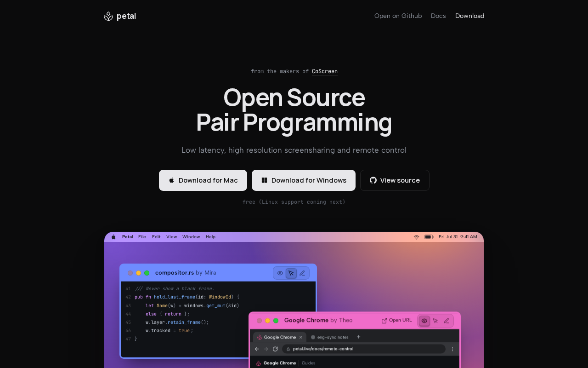The height and width of the screenshot is (368, 588).
Task: Select the pencil draw mode in compositor.rs window
Action: click(302, 273)
